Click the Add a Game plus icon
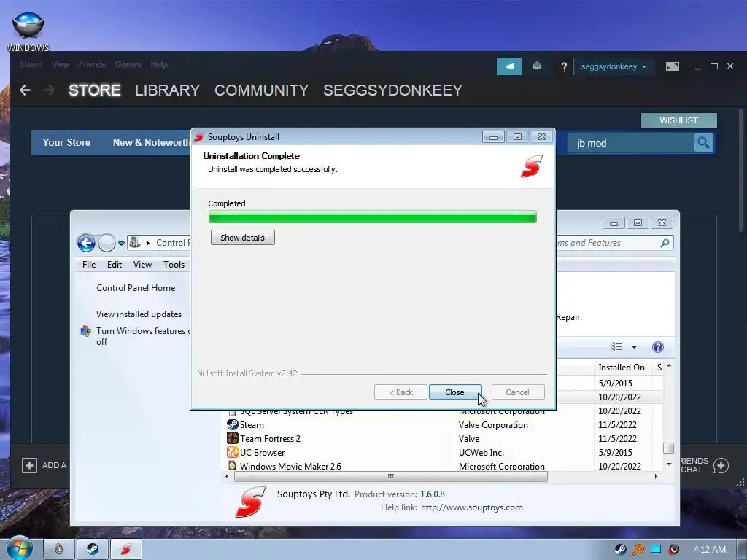The height and width of the screenshot is (560, 747). (x=29, y=465)
